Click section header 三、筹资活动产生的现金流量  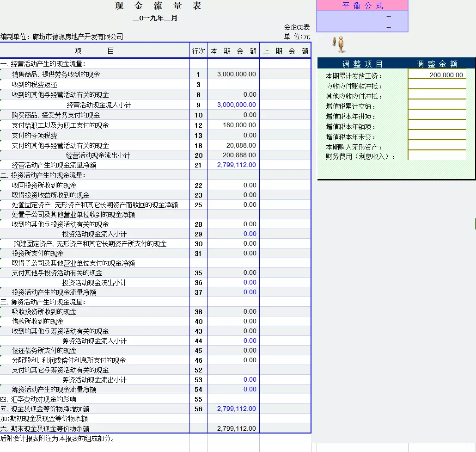coord(43,302)
